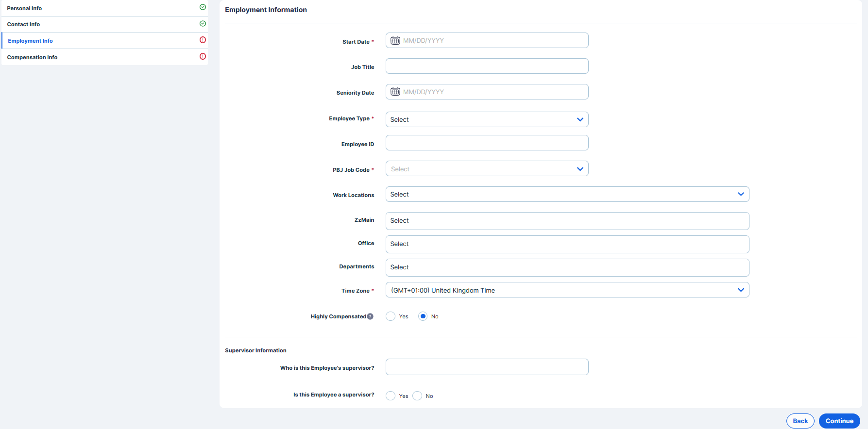The width and height of the screenshot is (868, 429).
Task: Open the ZzMain select field
Action: [x=567, y=221]
